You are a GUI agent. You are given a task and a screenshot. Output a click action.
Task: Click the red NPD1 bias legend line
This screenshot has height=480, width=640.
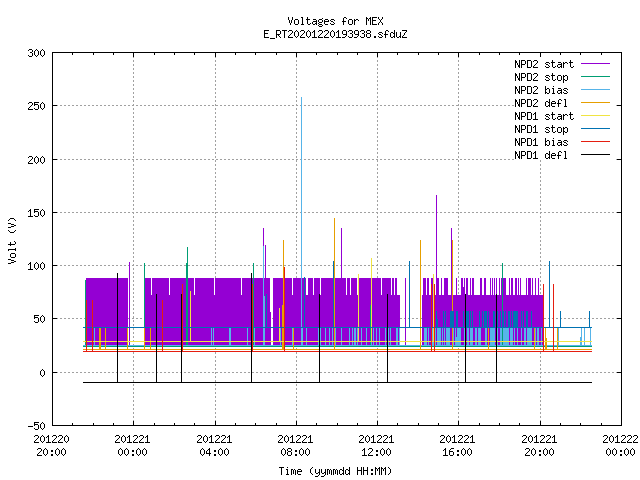point(595,142)
